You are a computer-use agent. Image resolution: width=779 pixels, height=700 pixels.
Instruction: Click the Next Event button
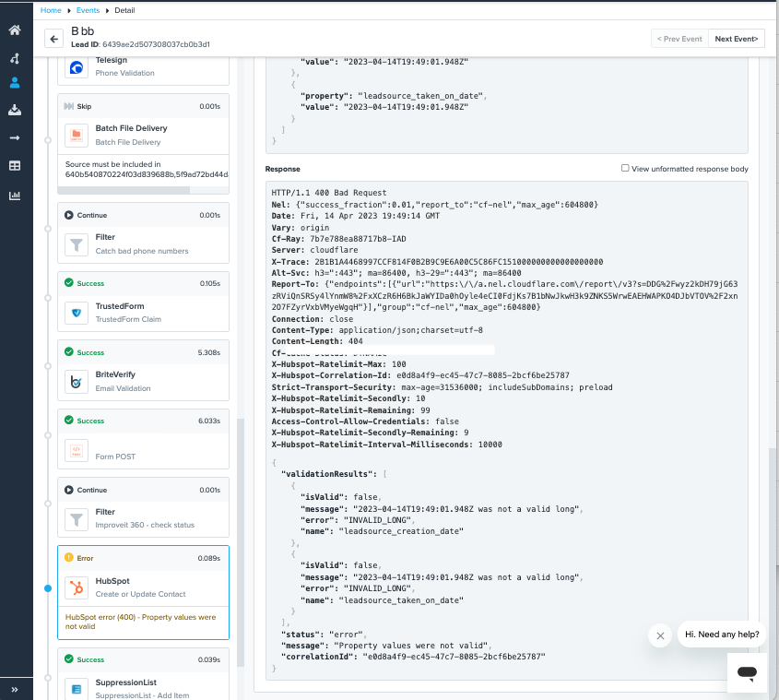(737, 39)
